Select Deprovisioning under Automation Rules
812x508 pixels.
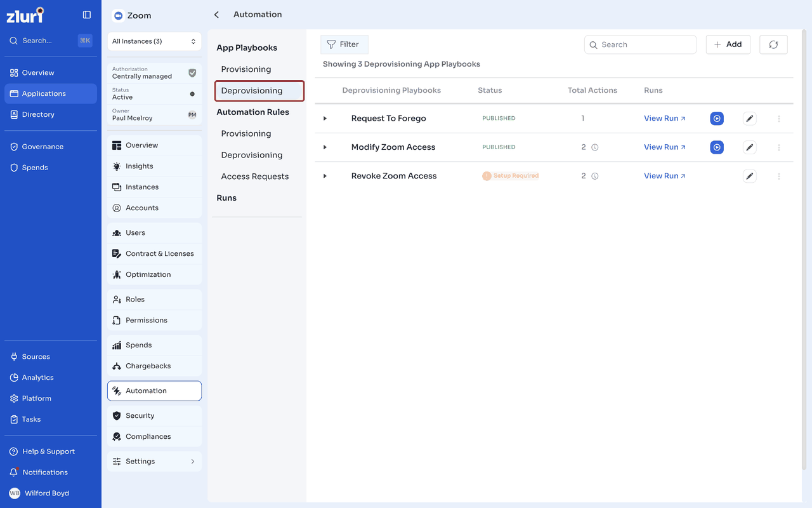click(252, 155)
